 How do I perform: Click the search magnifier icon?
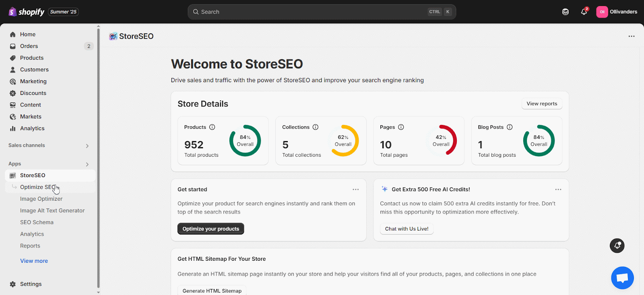pyautogui.click(x=196, y=12)
